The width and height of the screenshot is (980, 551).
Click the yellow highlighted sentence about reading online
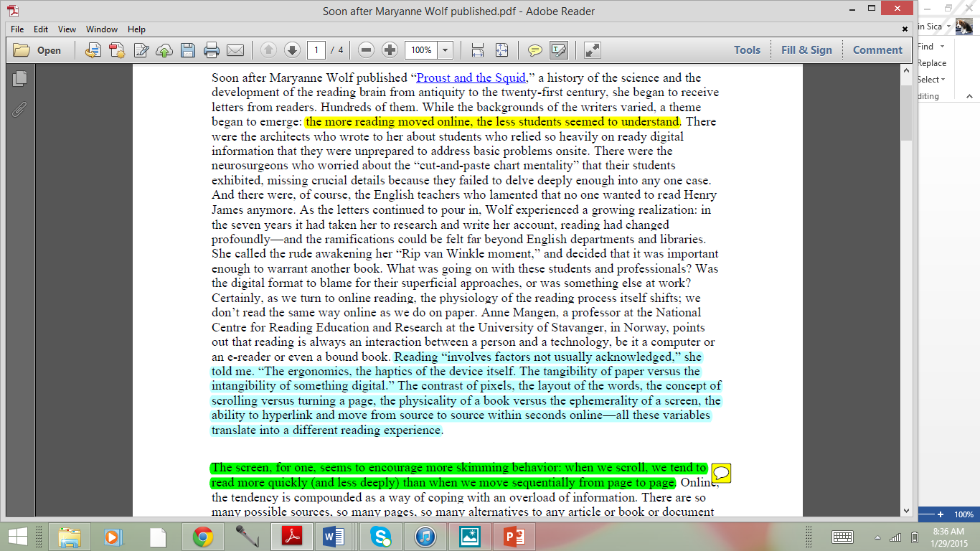(x=492, y=122)
